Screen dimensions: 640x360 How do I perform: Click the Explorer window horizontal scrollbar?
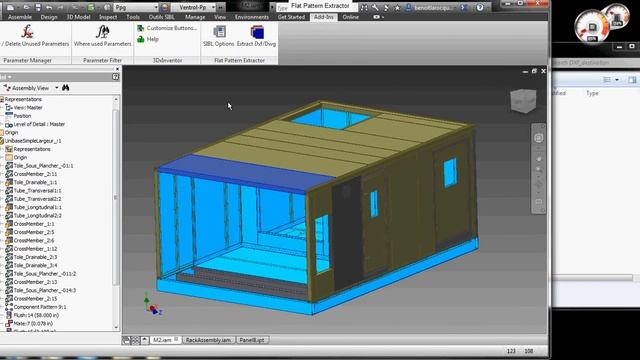[x=592, y=278]
